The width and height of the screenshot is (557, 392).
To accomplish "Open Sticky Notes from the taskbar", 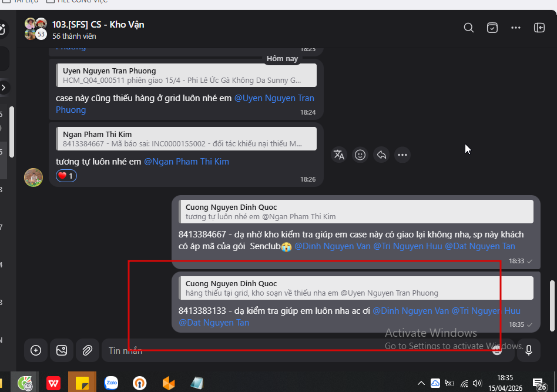I will (82, 383).
